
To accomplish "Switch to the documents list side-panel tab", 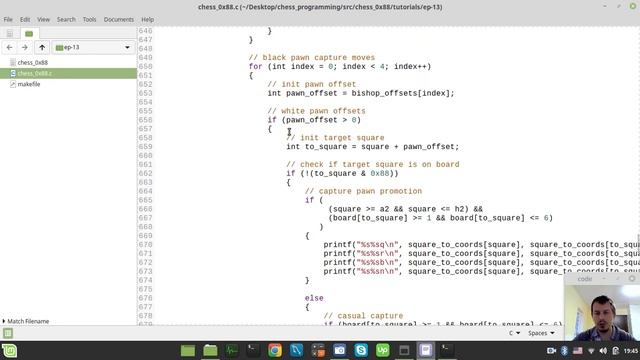I will coord(10,33).
